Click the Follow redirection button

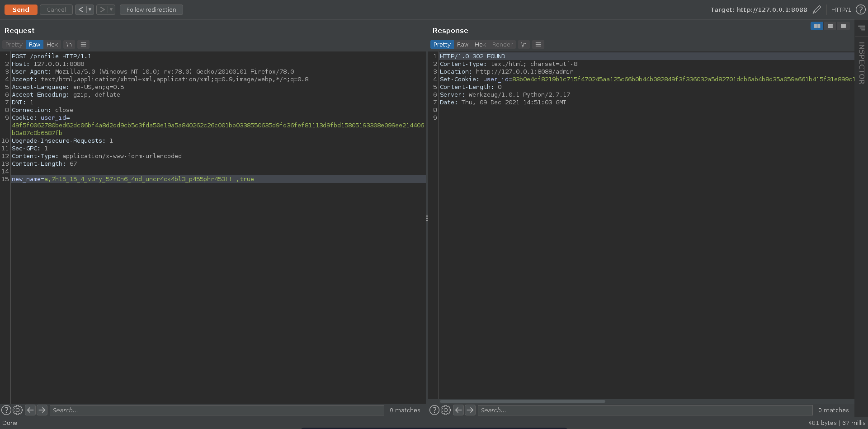(x=151, y=9)
